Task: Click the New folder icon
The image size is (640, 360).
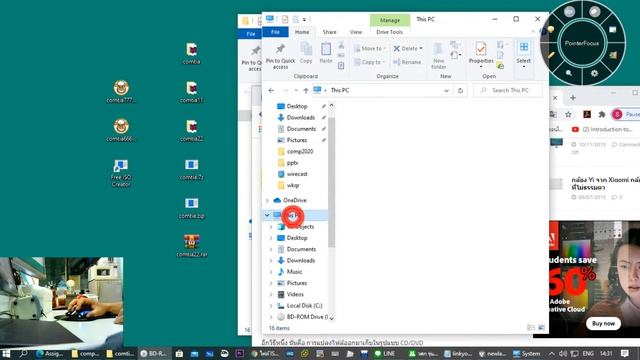Action: (x=438, y=49)
